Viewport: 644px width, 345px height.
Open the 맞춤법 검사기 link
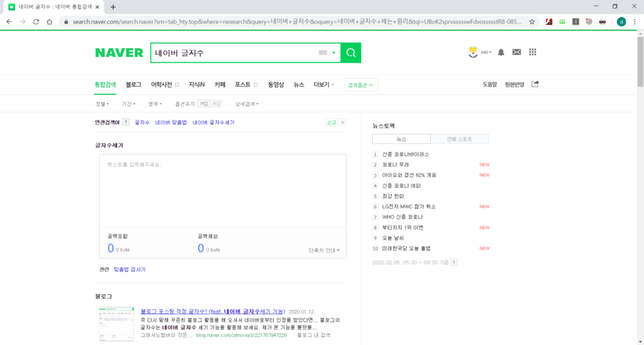[130, 269]
